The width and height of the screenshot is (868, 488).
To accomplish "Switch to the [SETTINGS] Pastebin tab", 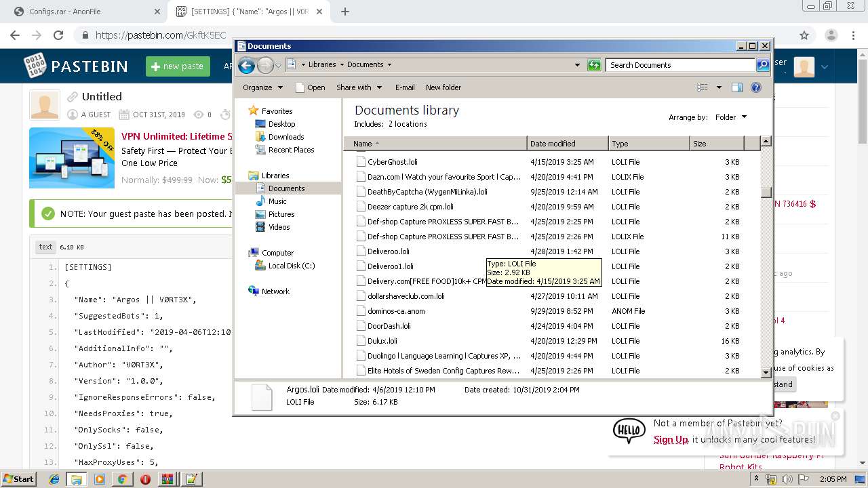I will click(x=249, y=12).
